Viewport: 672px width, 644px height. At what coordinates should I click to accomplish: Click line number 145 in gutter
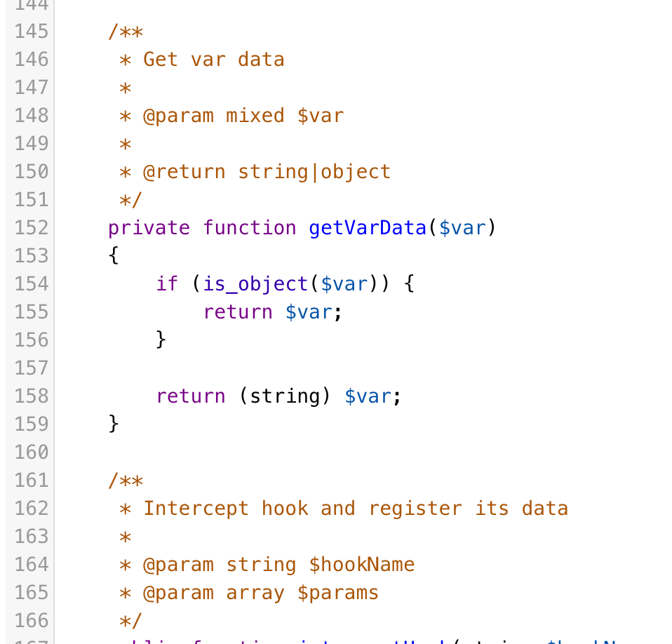pos(32,32)
